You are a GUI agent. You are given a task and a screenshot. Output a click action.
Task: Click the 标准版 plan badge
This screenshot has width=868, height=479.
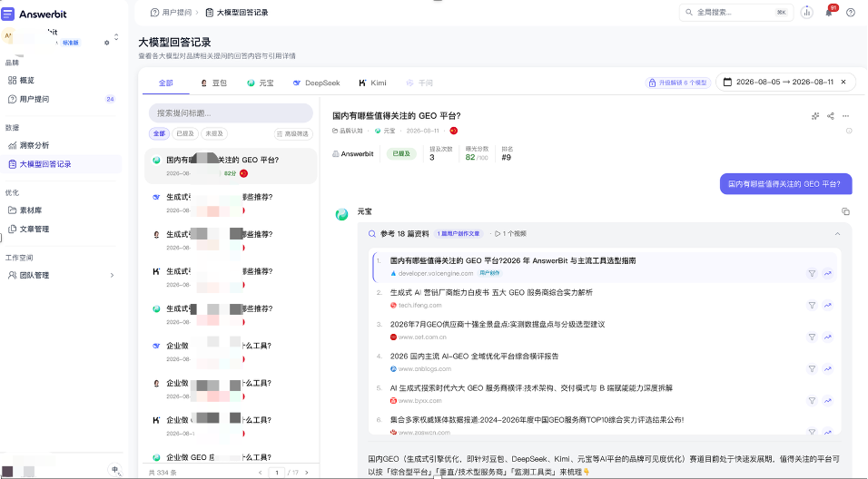71,43
